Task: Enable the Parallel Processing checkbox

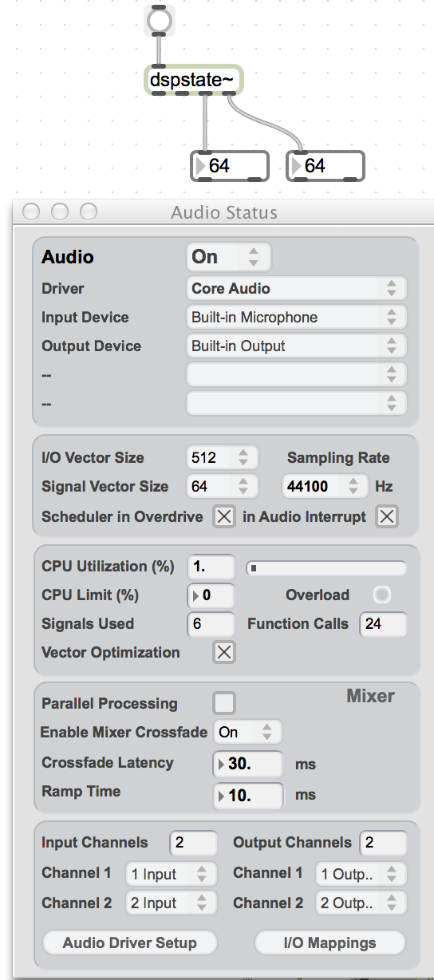Action: point(224,703)
